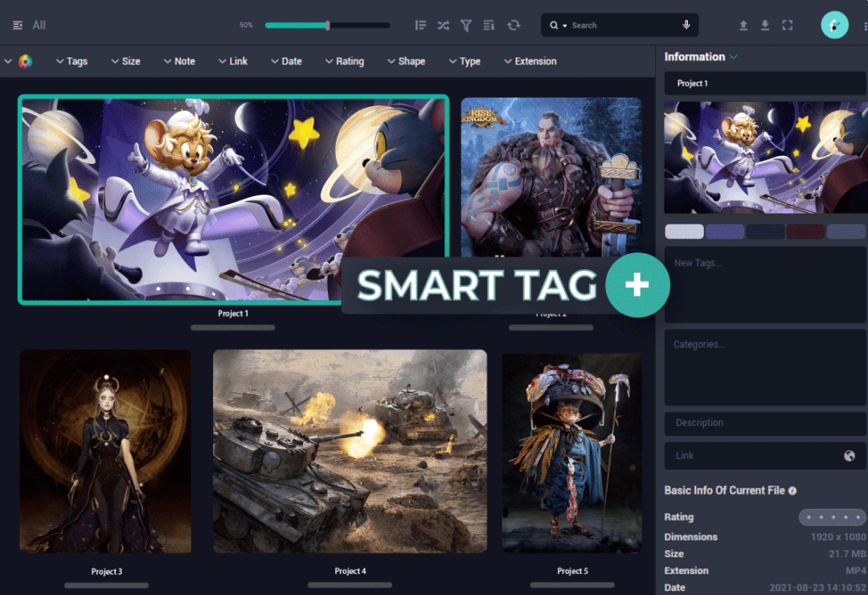Click into the Categories field
Image resolution: width=868 pixels, height=595 pixels.
765,368
